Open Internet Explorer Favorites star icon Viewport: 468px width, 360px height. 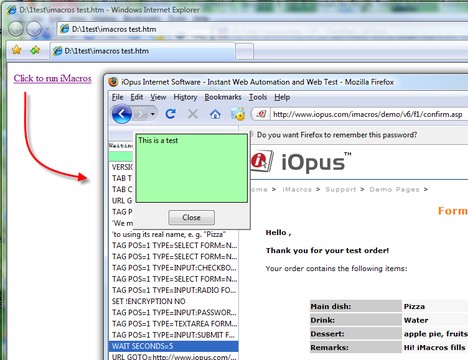pos(17,50)
